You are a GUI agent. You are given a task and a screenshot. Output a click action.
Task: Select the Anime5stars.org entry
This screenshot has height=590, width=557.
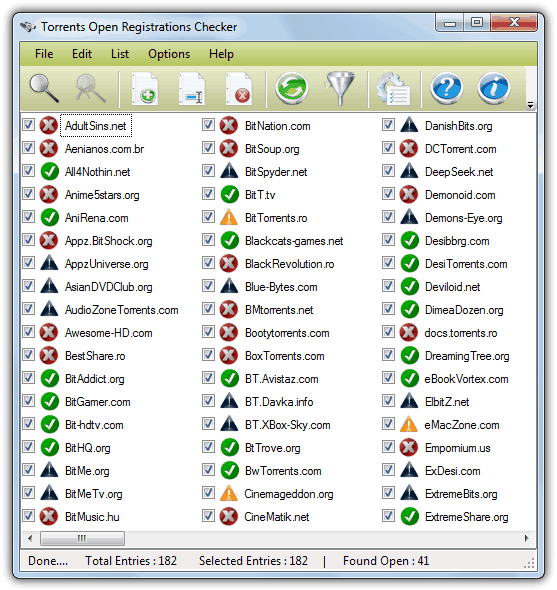(102, 195)
